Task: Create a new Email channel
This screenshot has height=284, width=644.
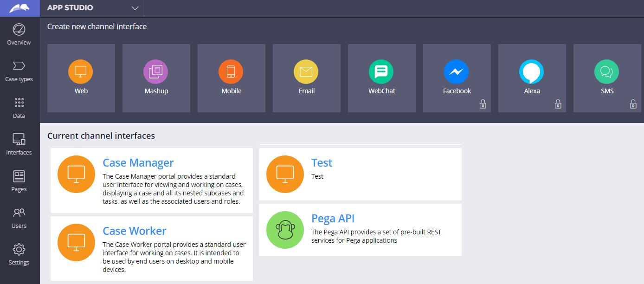Action: pyautogui.click(x=307, y=78)
